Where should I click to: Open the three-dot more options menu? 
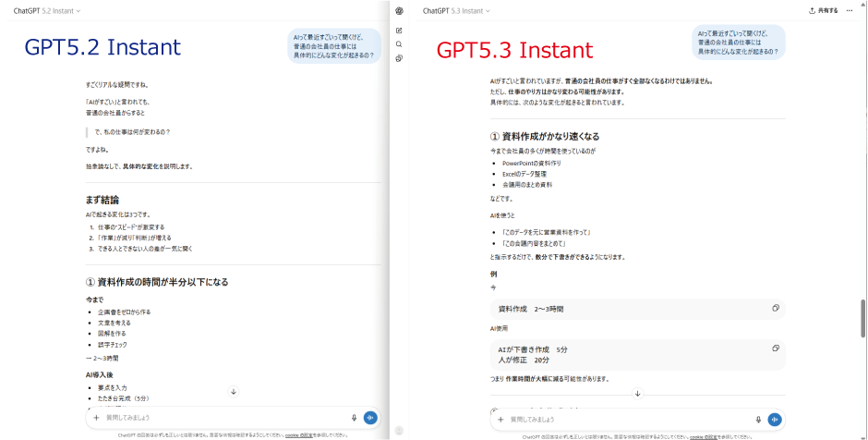tap(850, 10)
